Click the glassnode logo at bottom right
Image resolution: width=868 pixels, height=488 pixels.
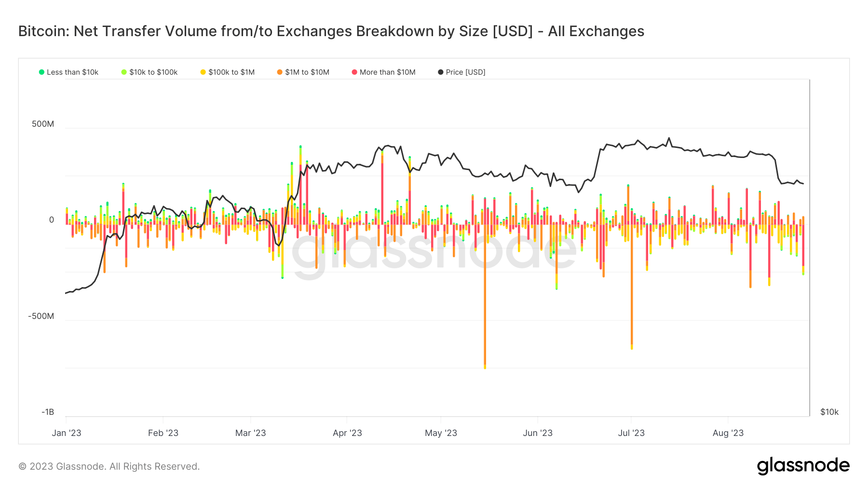[803, 466]
